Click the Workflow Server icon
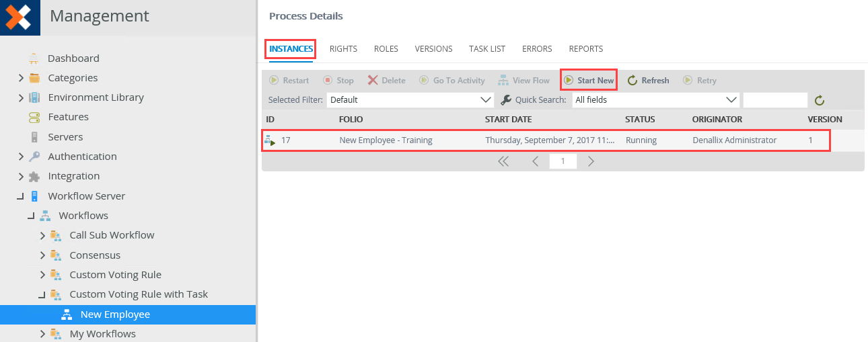The height and width of the screenshot is (342, 868). click(x=34, y=196)
